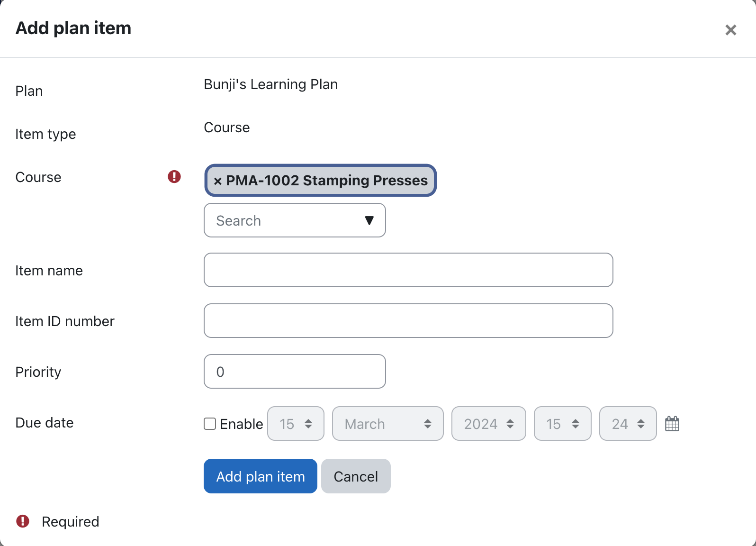Open the due date hour dropdown
The height and width of the screenshot is (546, 756).
(562, 424)
